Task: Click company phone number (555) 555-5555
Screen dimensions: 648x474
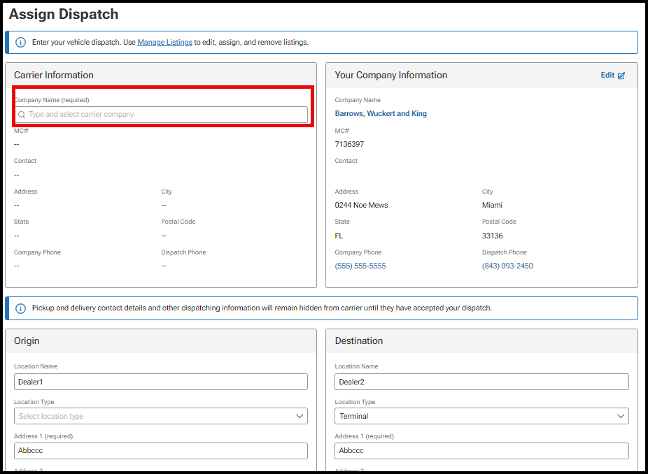Action: (x=361, y=266)
